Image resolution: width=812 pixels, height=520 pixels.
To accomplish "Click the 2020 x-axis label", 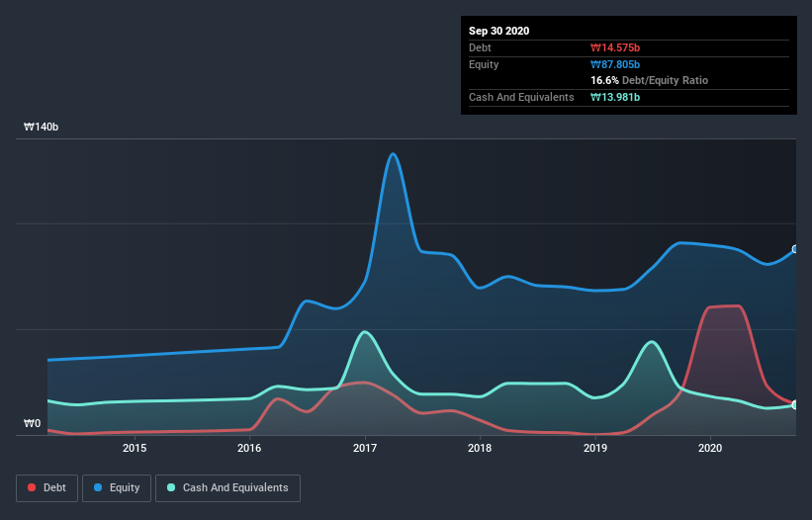I will 710,448.
